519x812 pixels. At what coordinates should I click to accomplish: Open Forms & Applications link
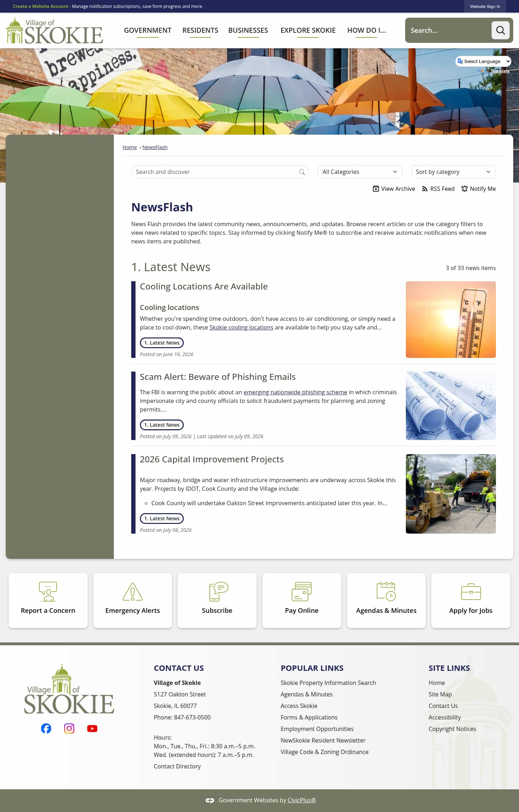click(x=309, y=717)
